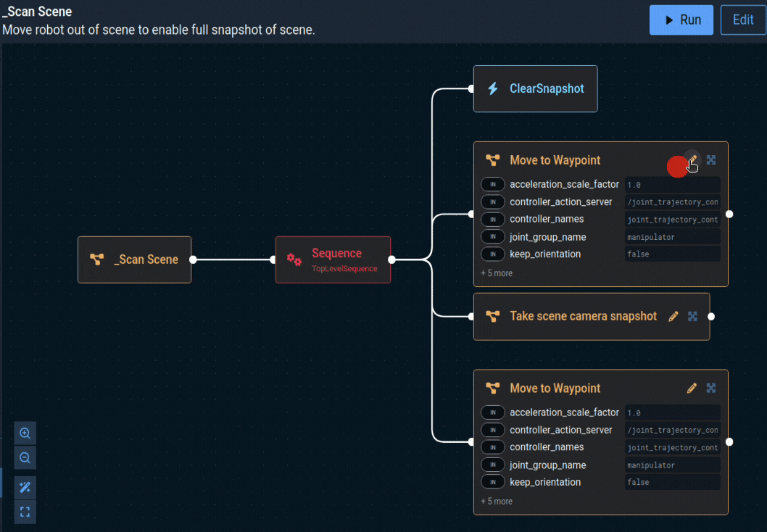Click IN port of keep_orientation in bottom waypoint
767x532 pixels.
tap(492, 482)
